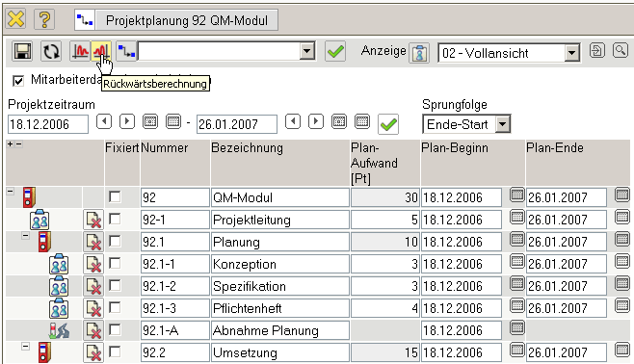The image size is (634, 364).
Task: Click the QM-Modul red binder icon
Action: pos(29,197)
